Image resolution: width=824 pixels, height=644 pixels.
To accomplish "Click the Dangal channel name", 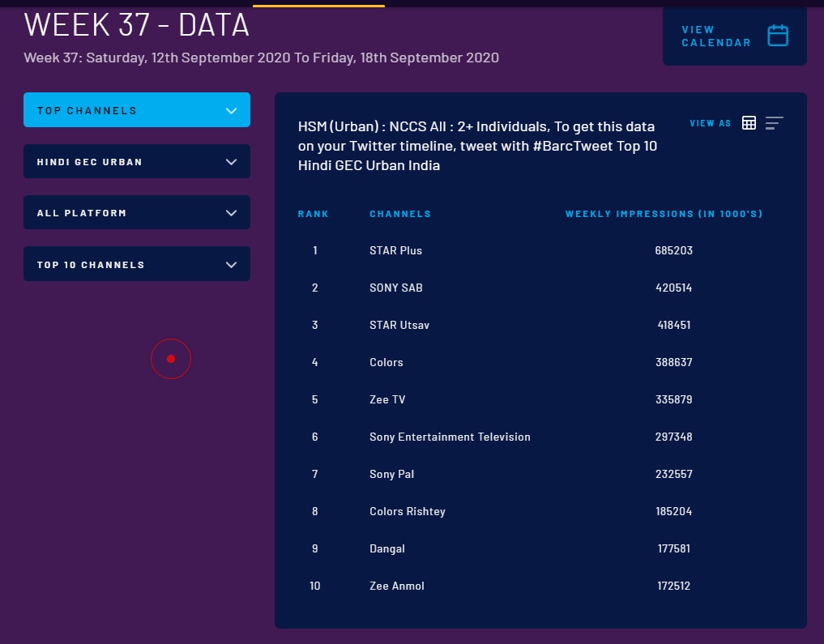I will click(x=386, y=549).
